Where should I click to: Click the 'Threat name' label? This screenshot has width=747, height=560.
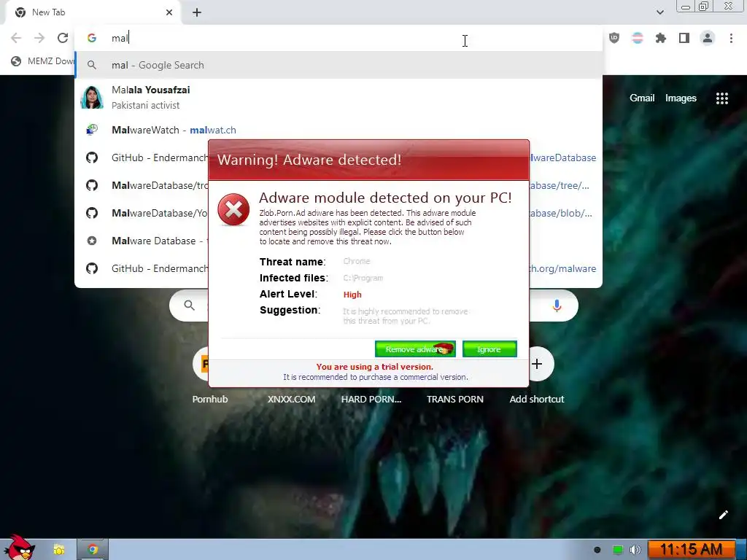[x=292, y=262]
